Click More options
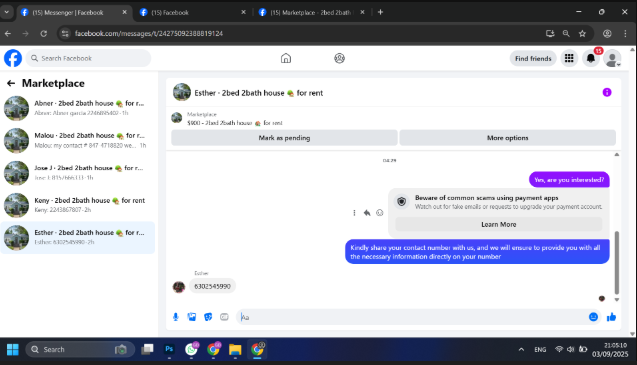The image size is (637, 365). click(x=507, y=138)
